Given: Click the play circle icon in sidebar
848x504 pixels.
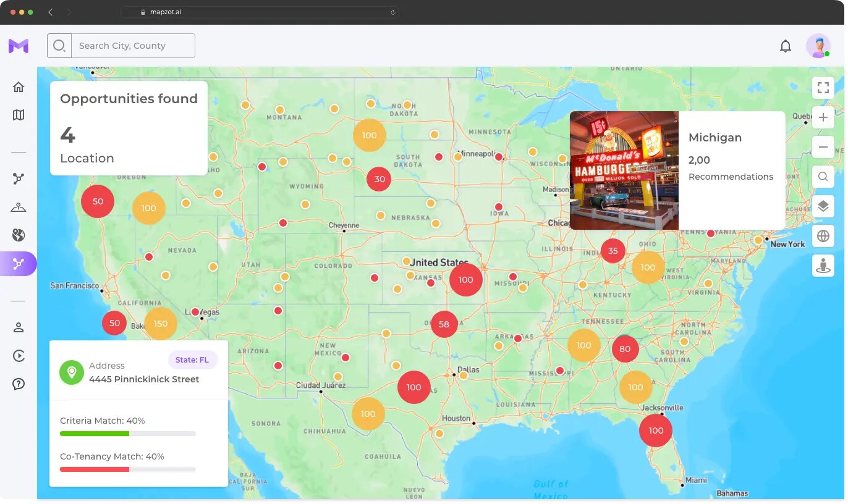Looking at the screenshot, I should (x=19, y=356).
